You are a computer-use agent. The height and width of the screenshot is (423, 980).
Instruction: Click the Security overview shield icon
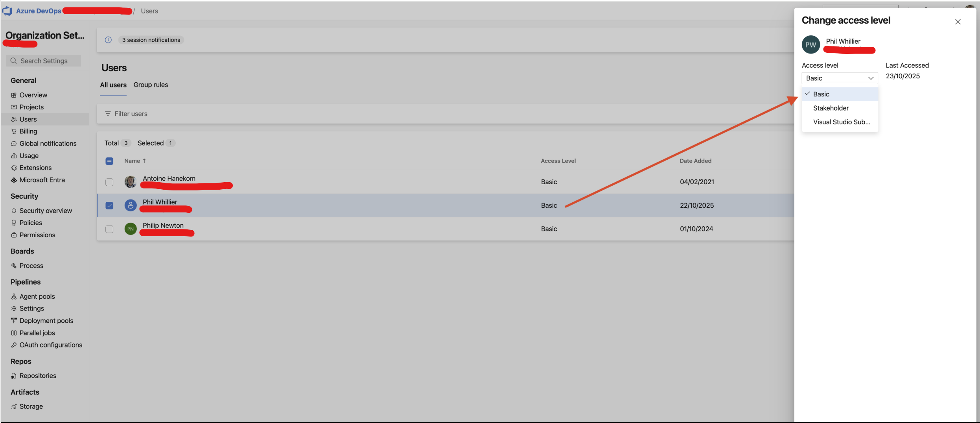click(x=14, y=211)
